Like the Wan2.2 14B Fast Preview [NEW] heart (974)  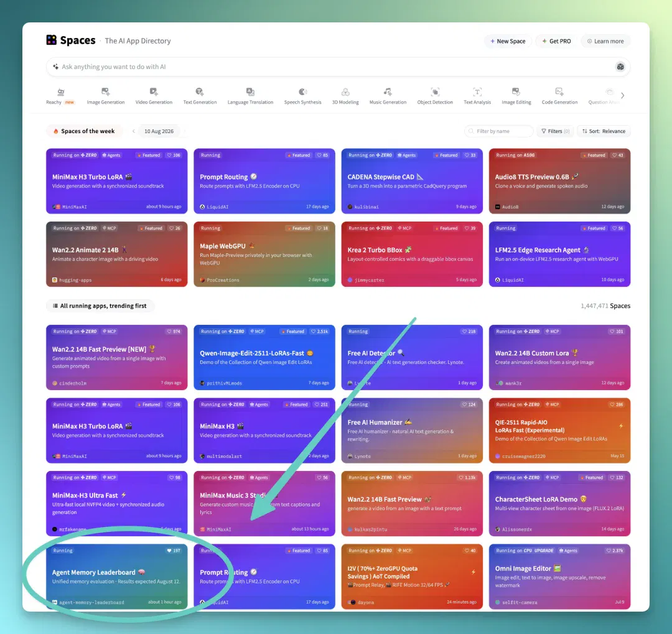[x=173, y=332]
